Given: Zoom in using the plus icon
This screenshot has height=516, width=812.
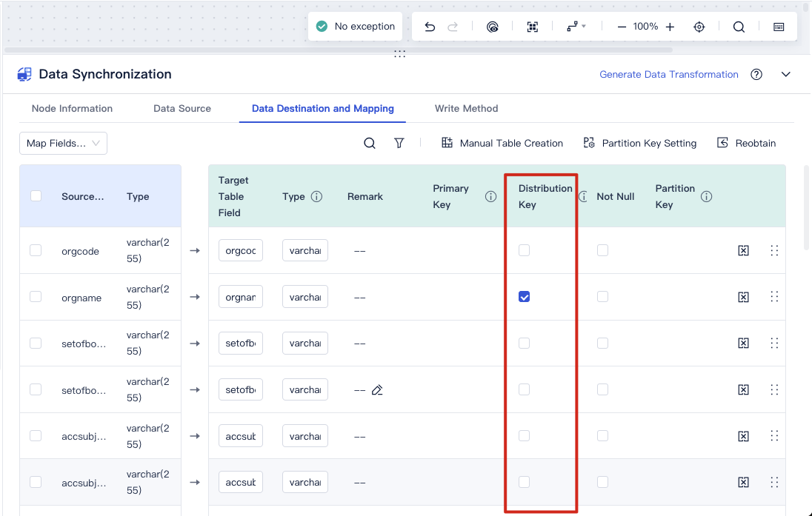Looking at the screenshot, I should (670, 27).
